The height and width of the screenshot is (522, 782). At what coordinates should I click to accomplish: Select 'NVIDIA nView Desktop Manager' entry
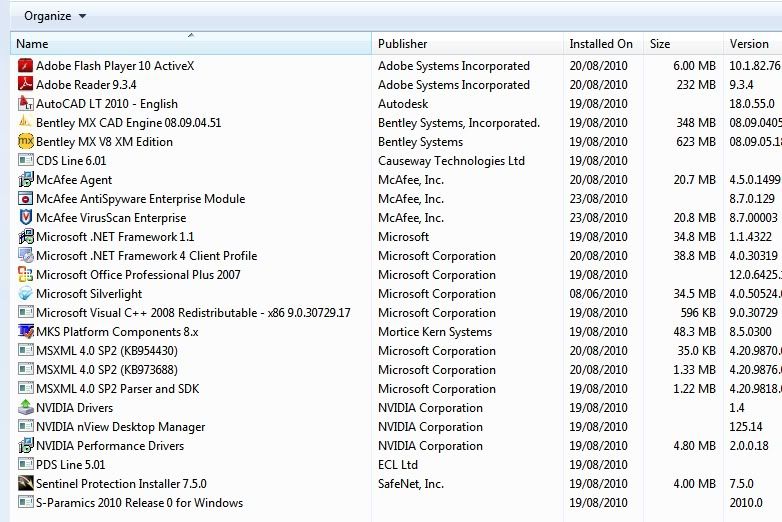pos(120,427)
